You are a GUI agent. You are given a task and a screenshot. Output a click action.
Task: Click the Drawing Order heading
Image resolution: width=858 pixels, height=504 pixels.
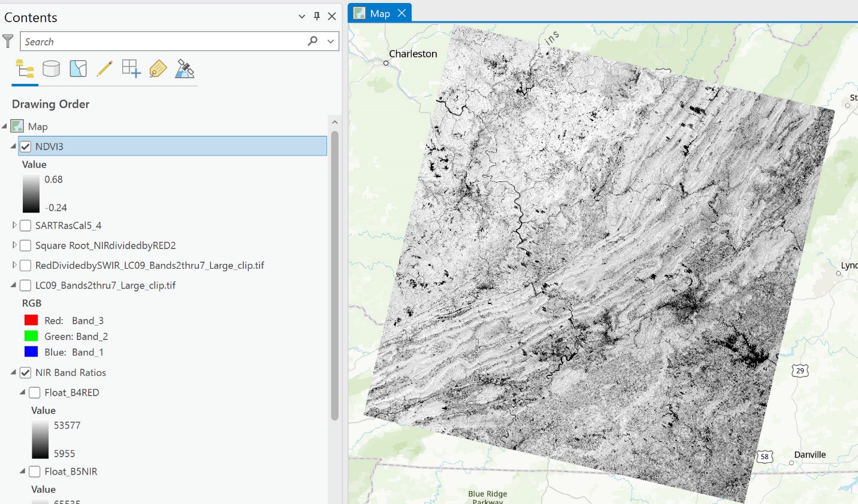[50, 104]
